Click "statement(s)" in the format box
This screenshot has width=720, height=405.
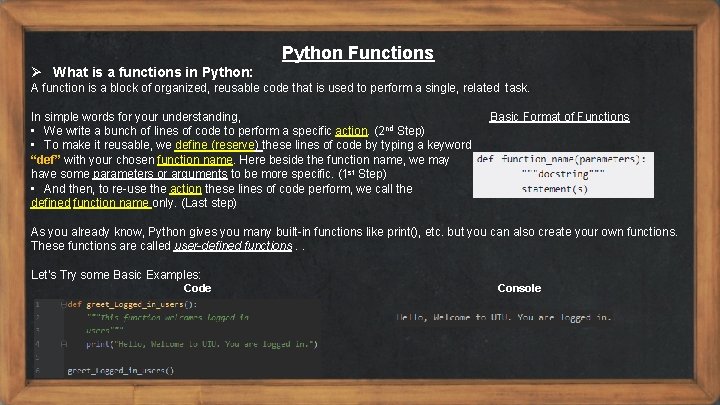(x=555, y=189)
